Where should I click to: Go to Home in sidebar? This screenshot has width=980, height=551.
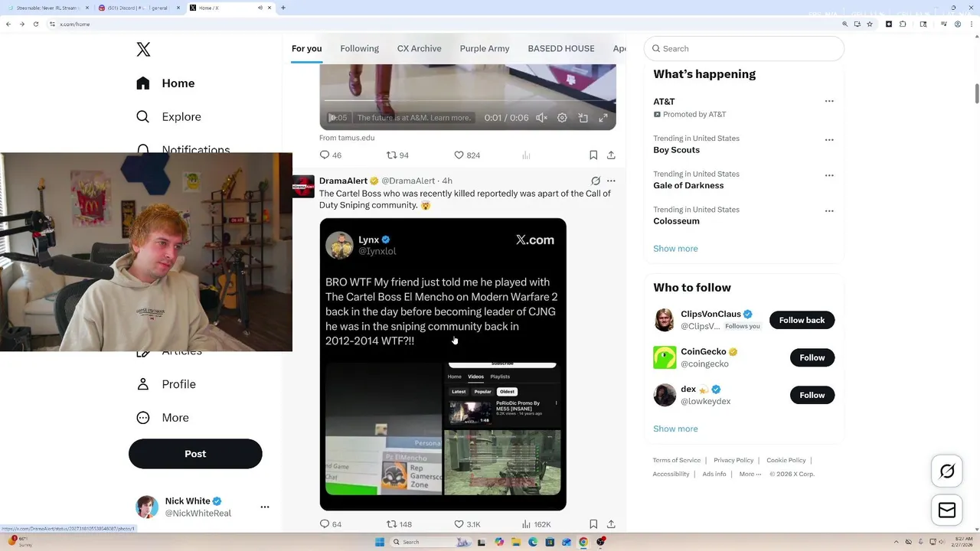(x=165, y=83)
